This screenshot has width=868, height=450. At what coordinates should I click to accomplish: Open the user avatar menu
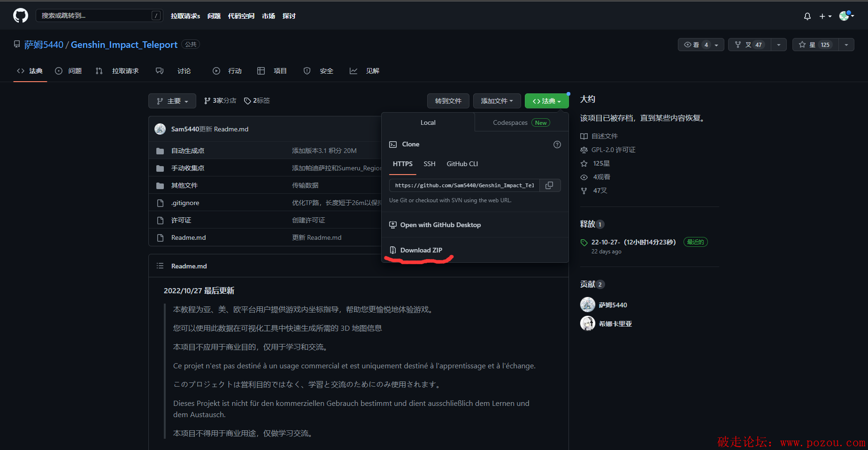[x=846, y=15]
